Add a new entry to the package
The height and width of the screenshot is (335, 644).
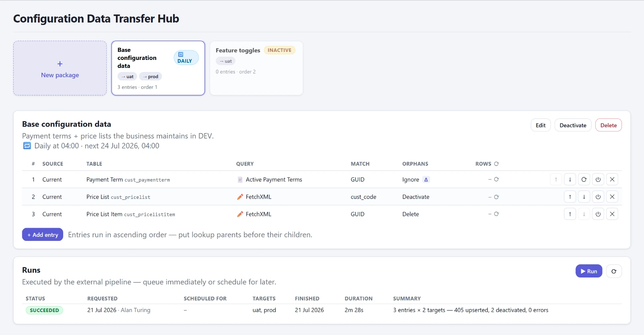click(x=43, y=235)
